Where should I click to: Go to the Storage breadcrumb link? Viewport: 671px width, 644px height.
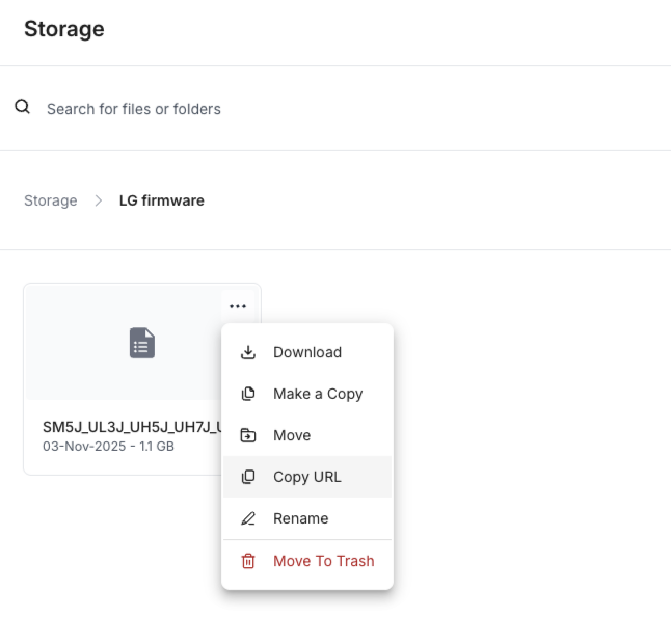pyautogui.click(x=50, y=200)
